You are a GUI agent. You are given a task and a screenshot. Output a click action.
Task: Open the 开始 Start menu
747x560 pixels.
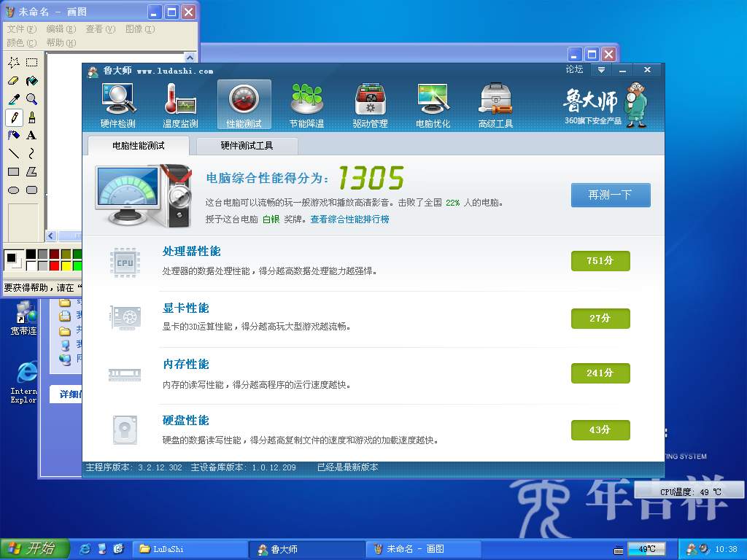coord(34,548)
